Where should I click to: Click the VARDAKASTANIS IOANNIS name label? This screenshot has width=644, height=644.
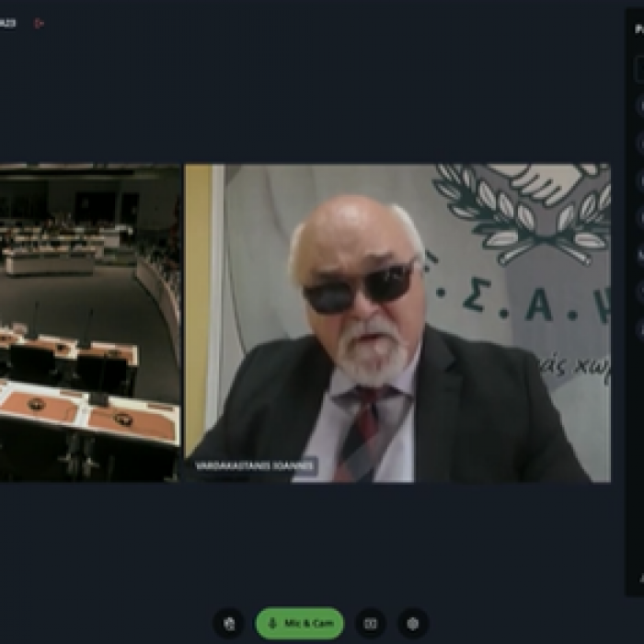(x=254, y=466)
